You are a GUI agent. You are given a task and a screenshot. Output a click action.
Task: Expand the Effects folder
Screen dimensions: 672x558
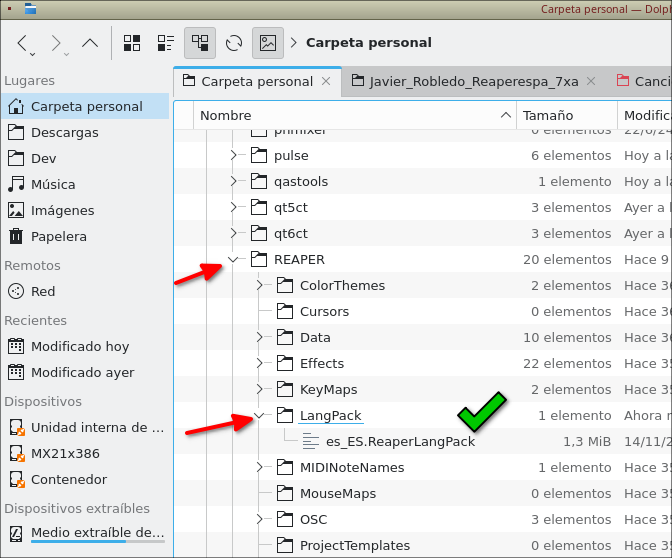pos(259,363)
